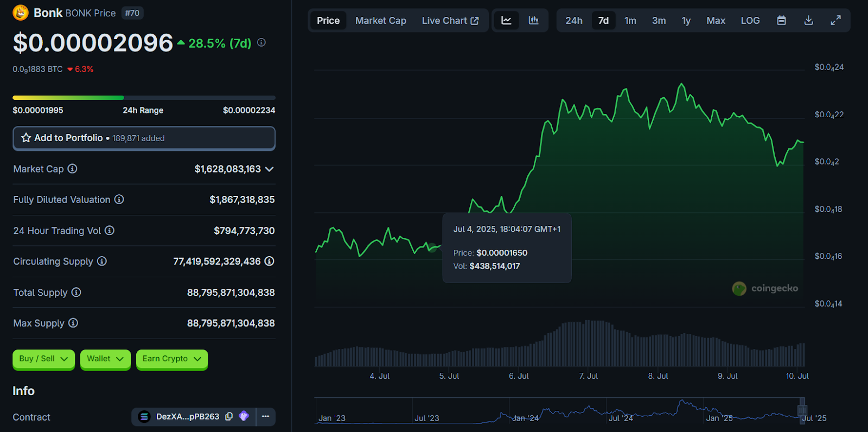This screenshot has width=868, height=432.
Task: Open the Wallet dropdown
Action: click(x=105, y=359)
